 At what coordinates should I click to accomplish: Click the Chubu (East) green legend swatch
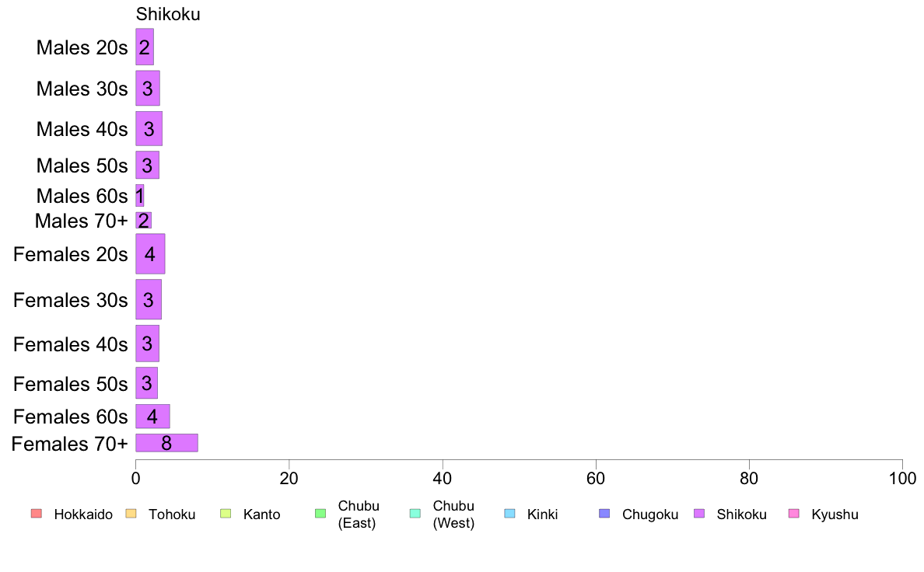(x=320, y=514)
